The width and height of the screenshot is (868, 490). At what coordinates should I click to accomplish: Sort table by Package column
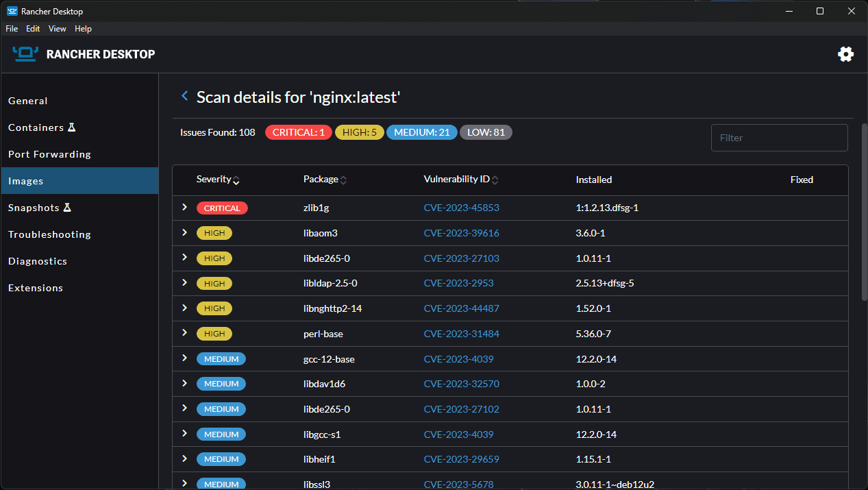coord(325,180)
